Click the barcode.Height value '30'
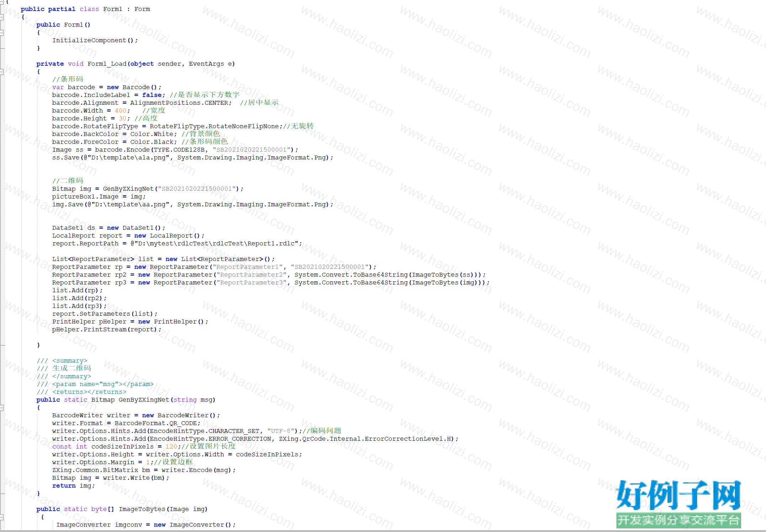766x532 pixels. point(123,118)
